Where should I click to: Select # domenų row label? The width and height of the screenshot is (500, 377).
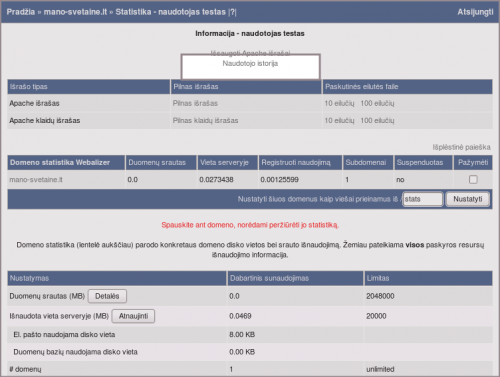point(25,369)
